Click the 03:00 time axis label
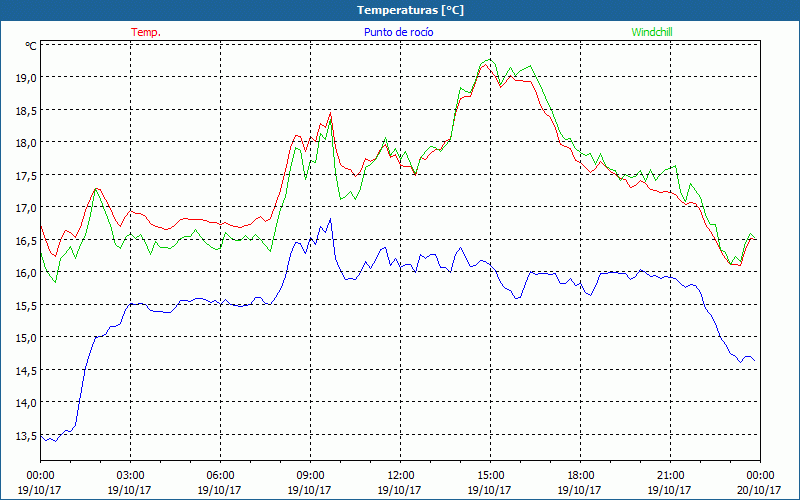Screen dimensions: 800x500 [x=130, y=476]
